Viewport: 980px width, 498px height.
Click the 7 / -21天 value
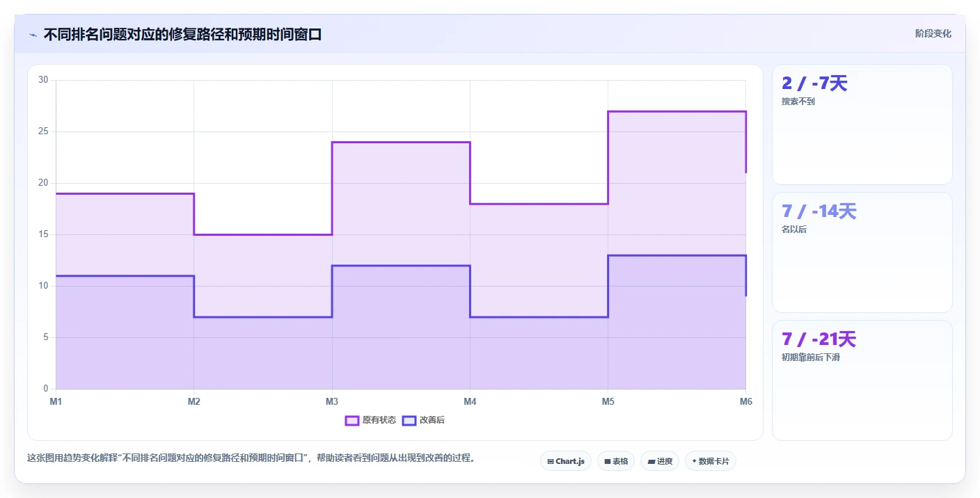click(x=819, y=339)
